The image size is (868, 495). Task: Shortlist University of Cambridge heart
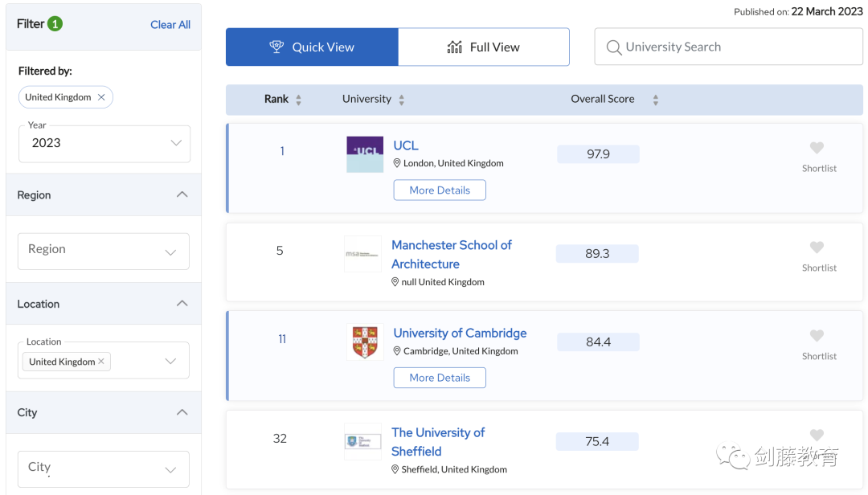817,336
